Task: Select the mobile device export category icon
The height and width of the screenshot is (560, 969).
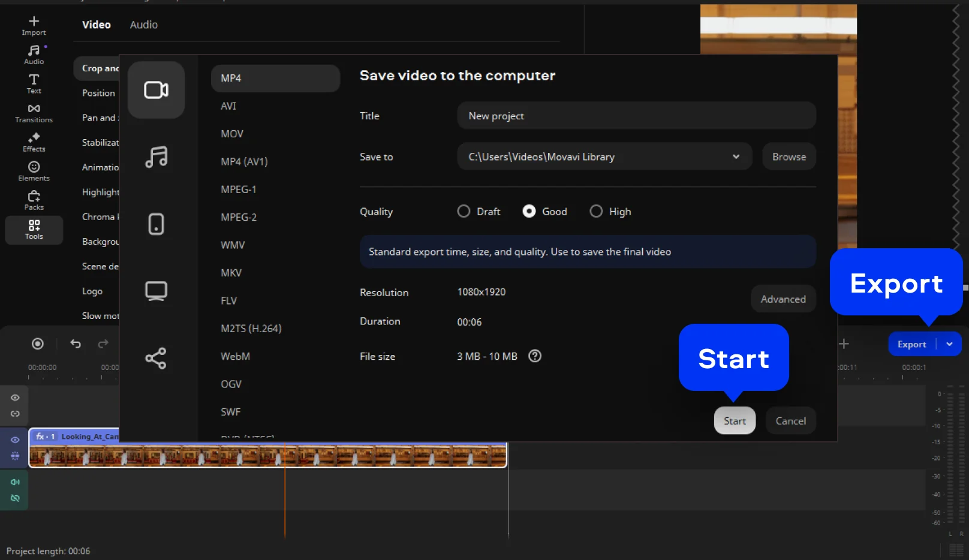Action: click(156, 224)
